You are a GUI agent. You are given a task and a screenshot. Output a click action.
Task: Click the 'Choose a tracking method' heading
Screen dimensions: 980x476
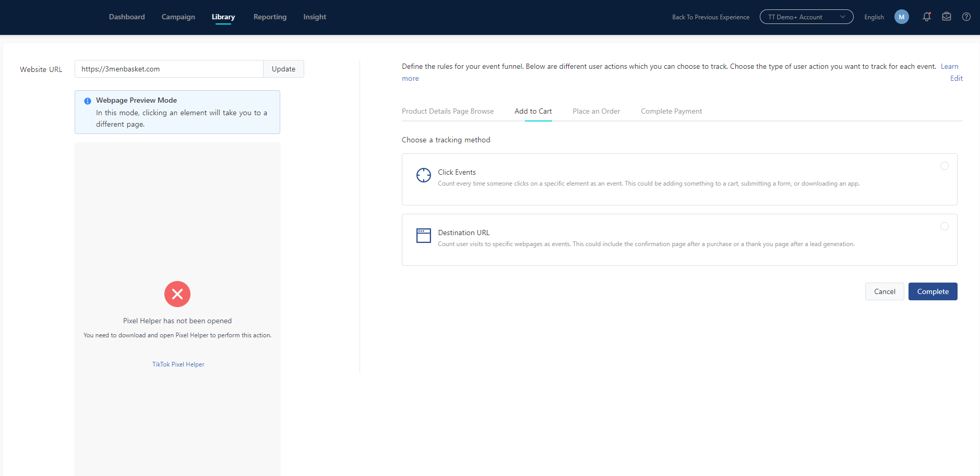click(446, 140)
